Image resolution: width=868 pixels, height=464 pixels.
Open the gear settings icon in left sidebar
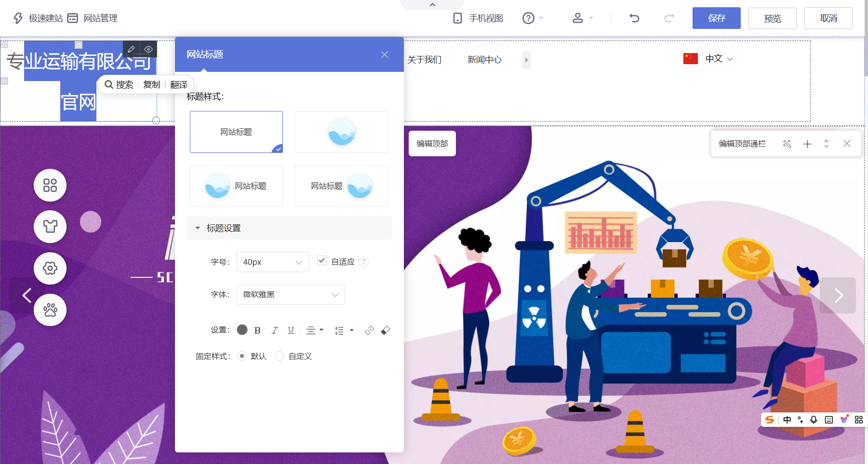click(50, 269)
